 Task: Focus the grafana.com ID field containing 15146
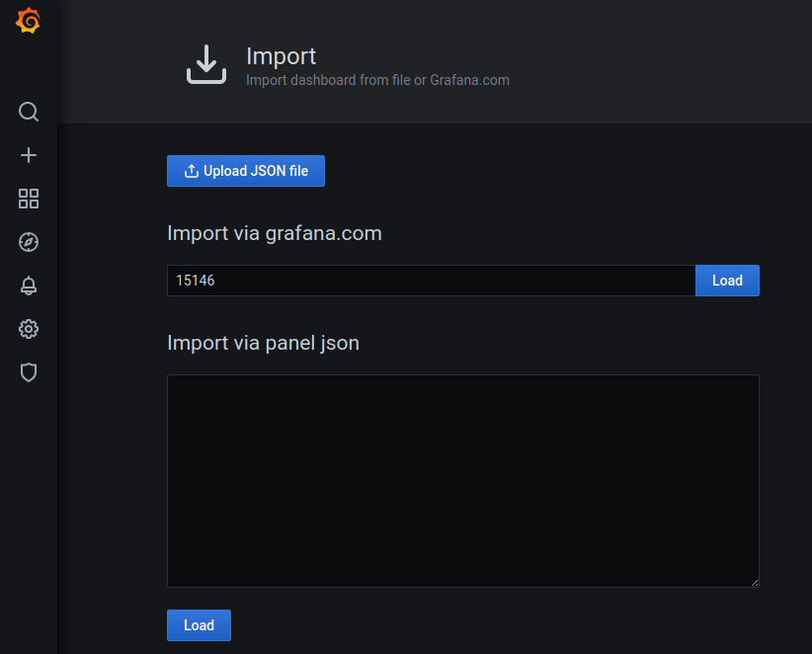coord(431,281)
